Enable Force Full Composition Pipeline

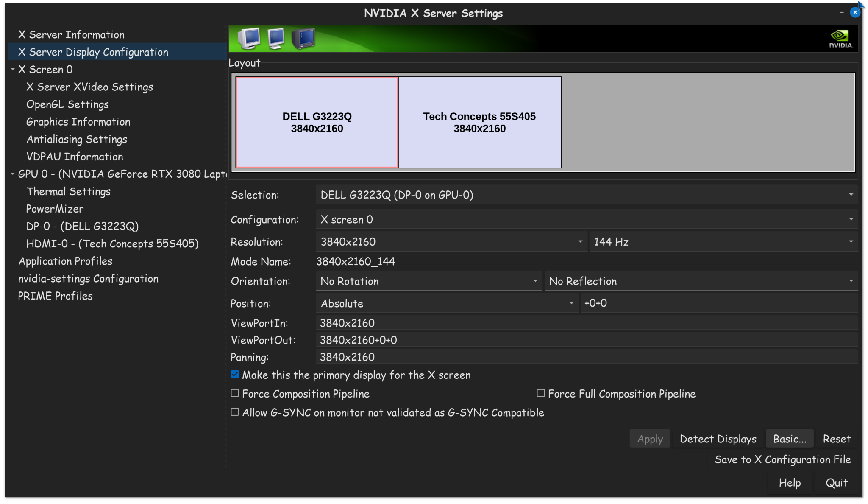(540, 393)
